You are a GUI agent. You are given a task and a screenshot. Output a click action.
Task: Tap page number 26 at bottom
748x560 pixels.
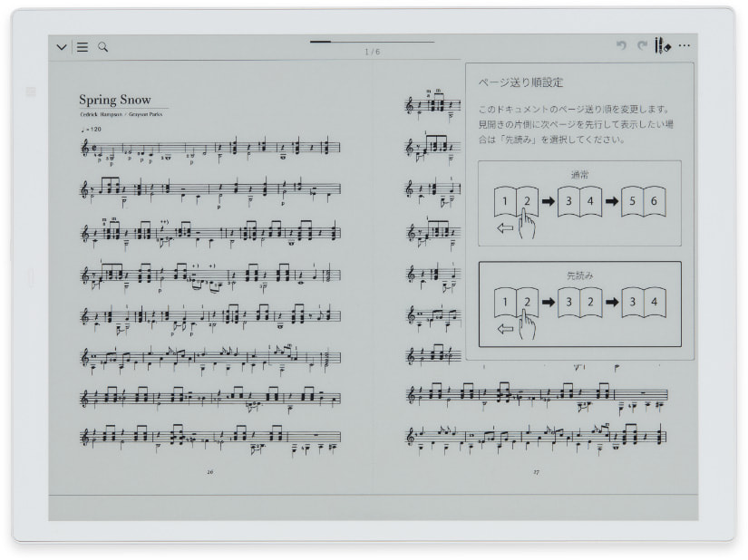coord(210,472)
